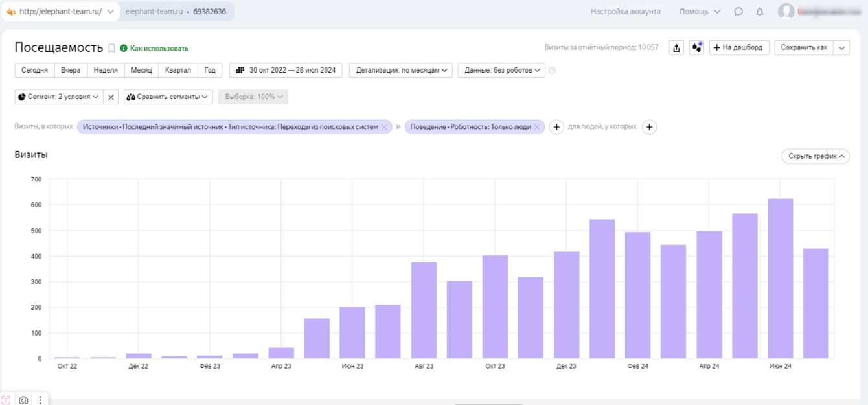Open the chat messages icon in header
The image size is (868, 405).
(x=738, y=12)
